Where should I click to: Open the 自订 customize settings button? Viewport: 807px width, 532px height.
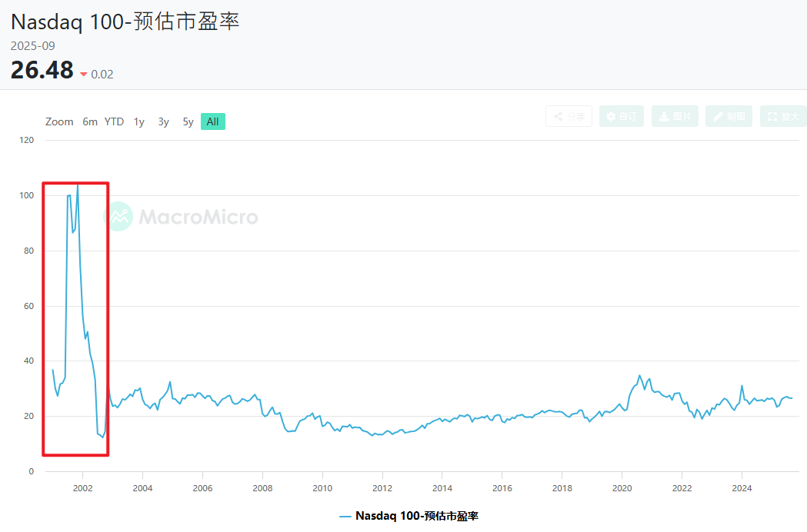tap(621, 116)
